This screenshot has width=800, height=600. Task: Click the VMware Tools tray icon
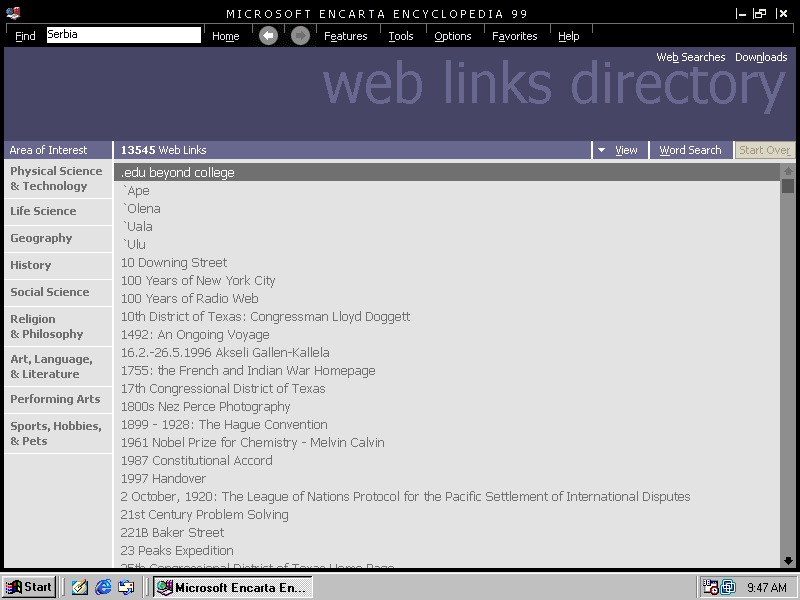(x=728, y=587)
